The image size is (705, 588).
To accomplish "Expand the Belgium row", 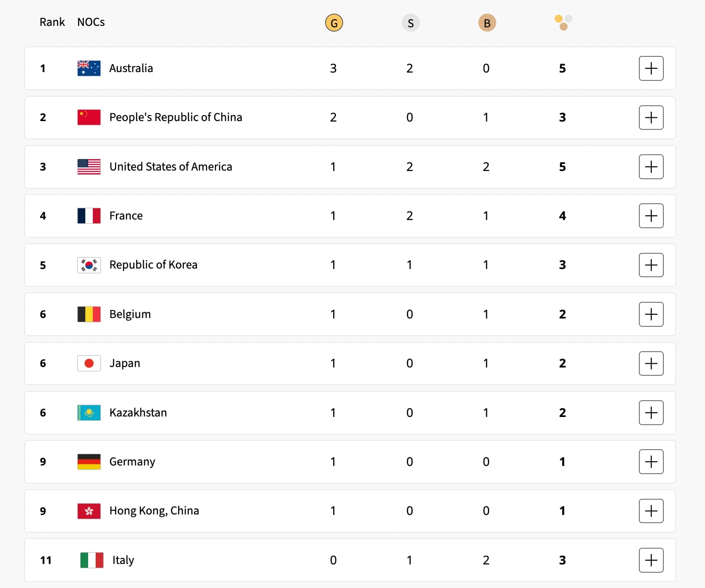I will (651, 314).
